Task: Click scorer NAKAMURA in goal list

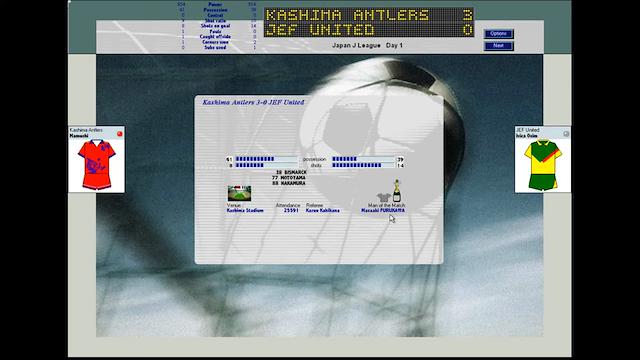Action: pos(289,183)
